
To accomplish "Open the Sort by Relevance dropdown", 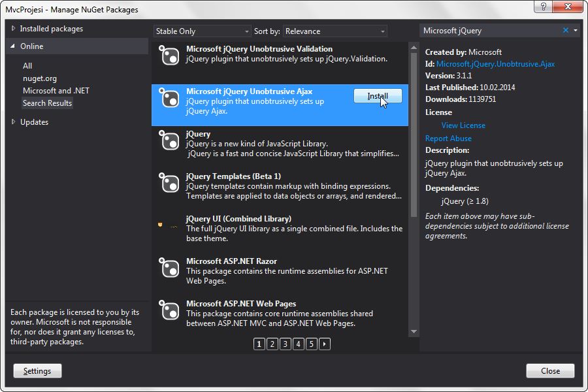I will tap(335, 31).
